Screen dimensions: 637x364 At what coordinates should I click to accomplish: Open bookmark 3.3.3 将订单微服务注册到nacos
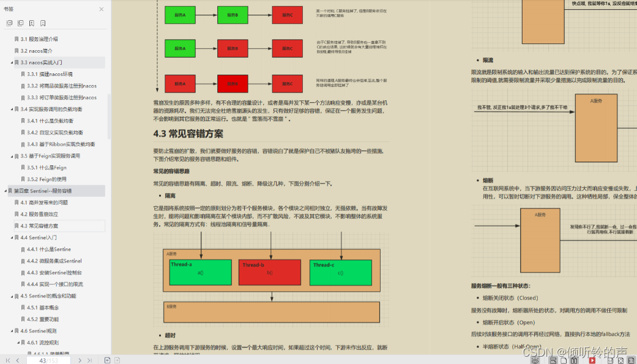pyautogui.click(x=62, y=97)
